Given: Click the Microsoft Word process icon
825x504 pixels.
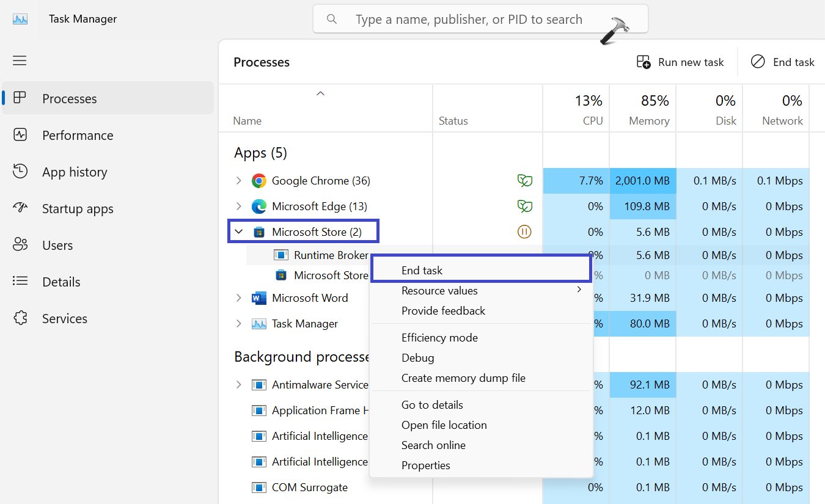Looking at the screenshot, I should [259, 298].
